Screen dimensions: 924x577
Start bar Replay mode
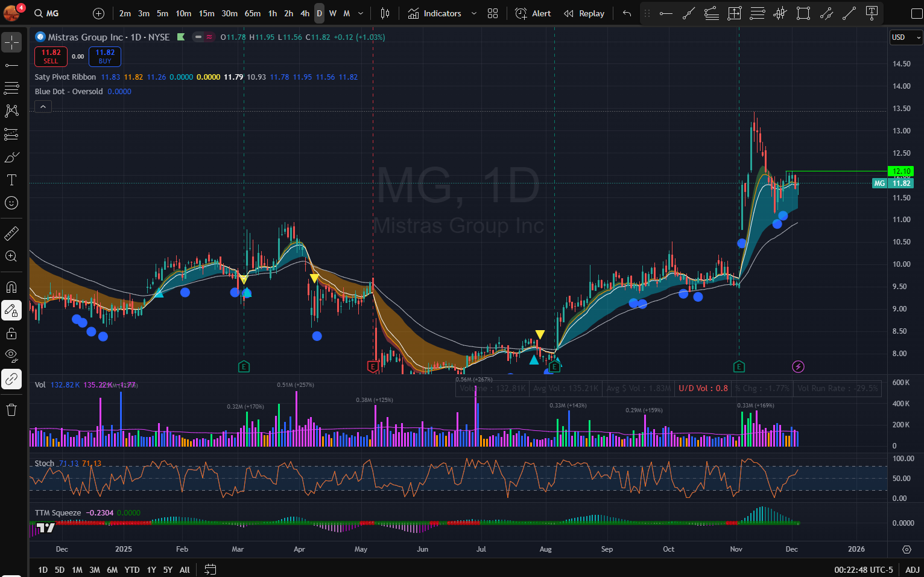tap(584, 13)
